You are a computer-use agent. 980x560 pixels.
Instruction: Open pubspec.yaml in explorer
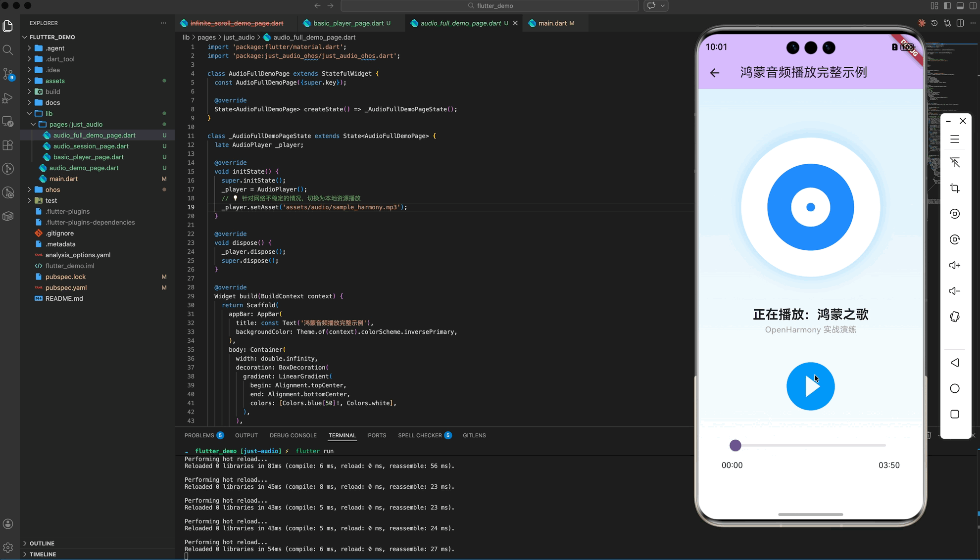[x=66, y=288]
